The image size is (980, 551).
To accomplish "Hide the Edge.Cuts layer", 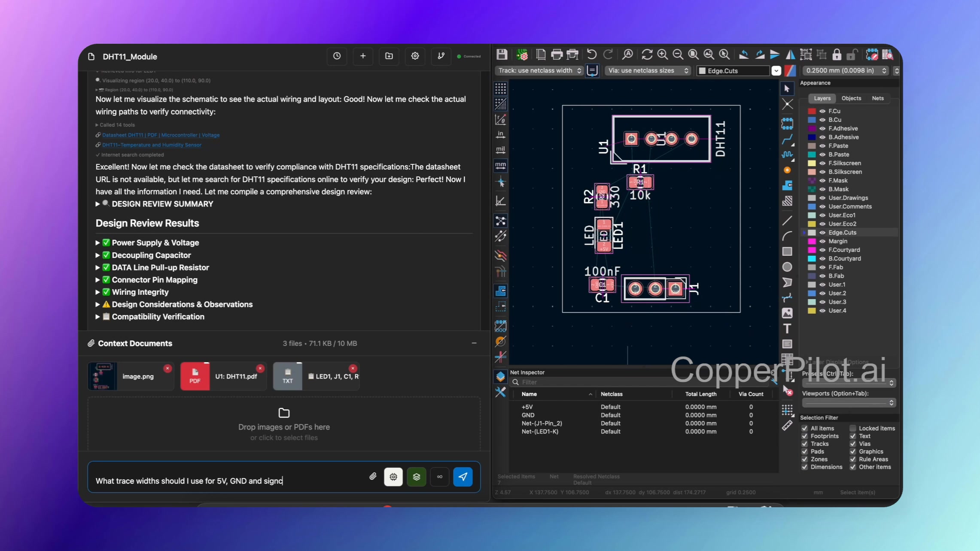I will [x=822, y=233].
